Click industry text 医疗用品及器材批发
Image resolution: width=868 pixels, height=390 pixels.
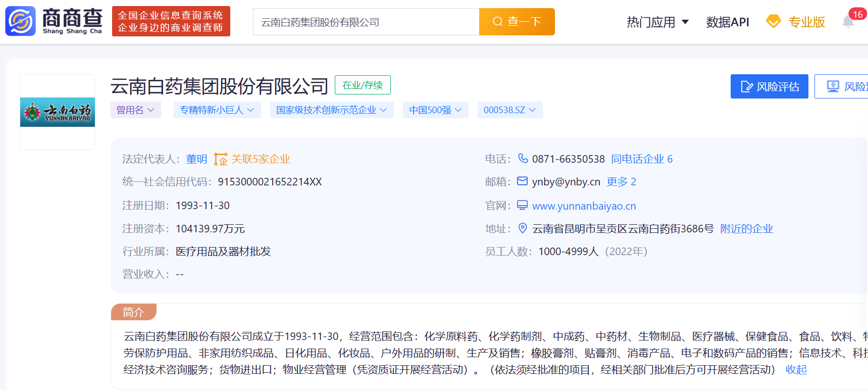pyautogui.click(x=223, y=252)
